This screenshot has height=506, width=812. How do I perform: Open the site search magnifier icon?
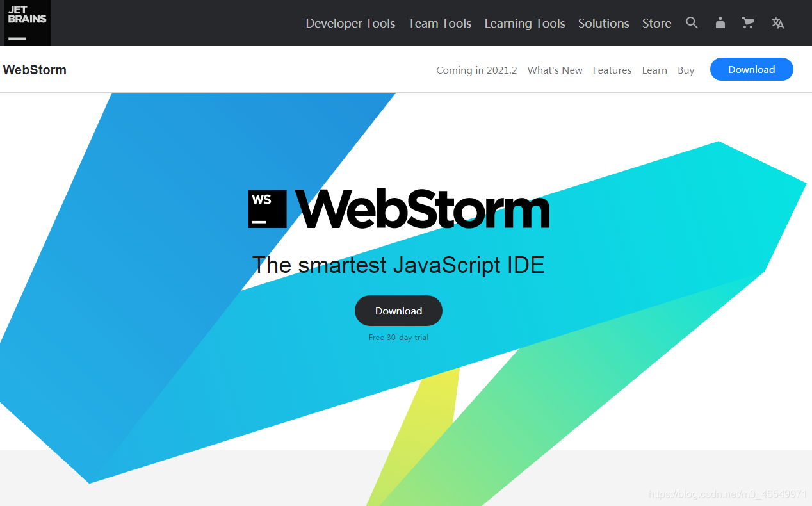pos(692,23)
